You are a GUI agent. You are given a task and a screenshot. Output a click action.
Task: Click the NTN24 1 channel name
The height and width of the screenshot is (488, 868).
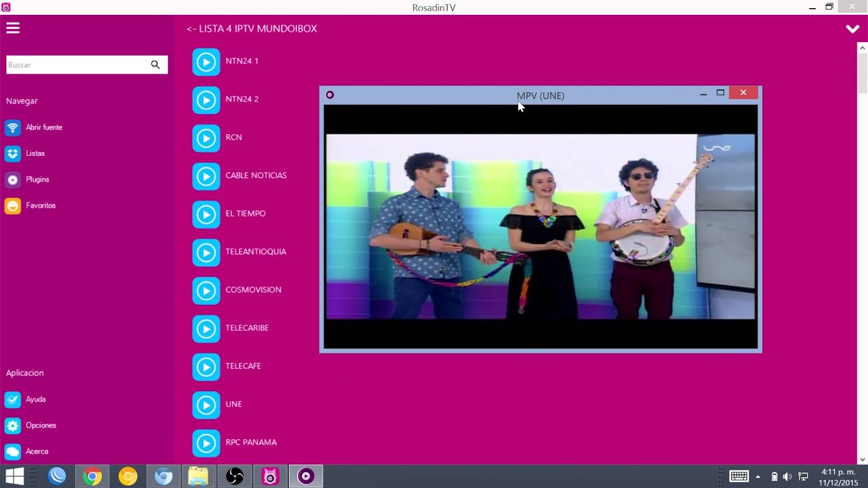[241, 61]
